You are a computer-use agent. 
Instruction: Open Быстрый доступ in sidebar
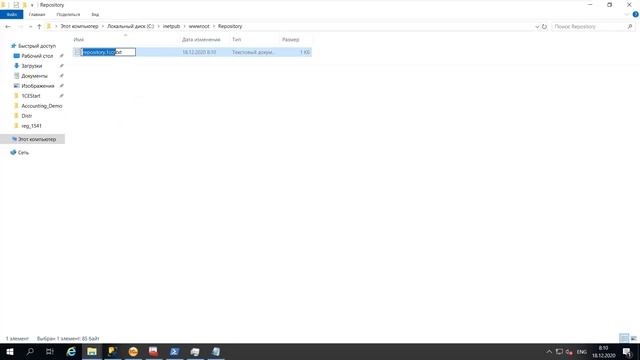tap(37, 46)
